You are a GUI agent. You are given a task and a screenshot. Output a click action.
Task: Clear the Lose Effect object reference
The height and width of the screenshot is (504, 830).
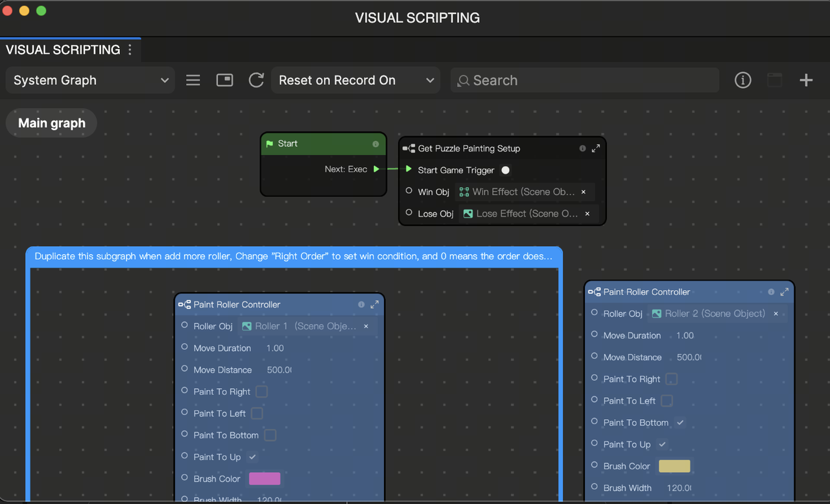click(x=587, y=214)
